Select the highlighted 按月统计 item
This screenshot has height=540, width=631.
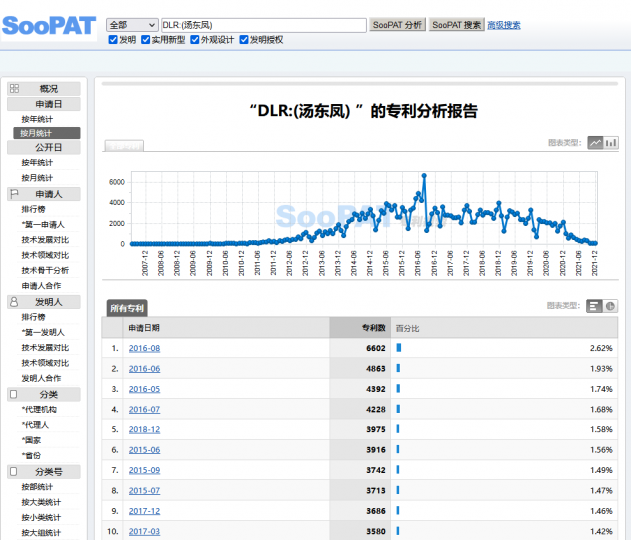[47, 133]
